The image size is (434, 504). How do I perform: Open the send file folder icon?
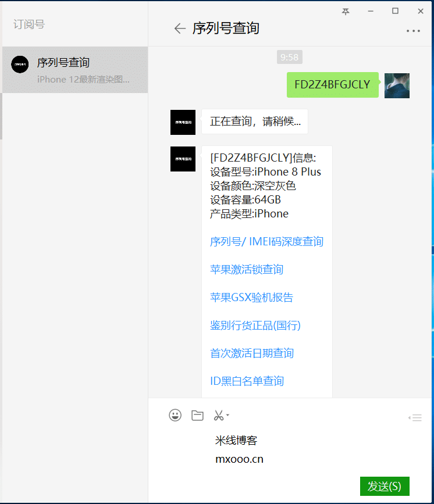click(197, 415)
